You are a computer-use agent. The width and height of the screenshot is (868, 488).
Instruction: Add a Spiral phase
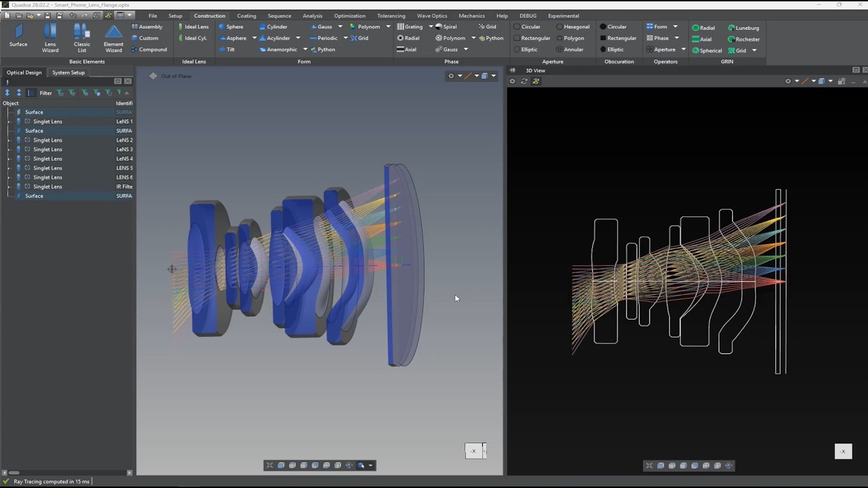(446, 27)
